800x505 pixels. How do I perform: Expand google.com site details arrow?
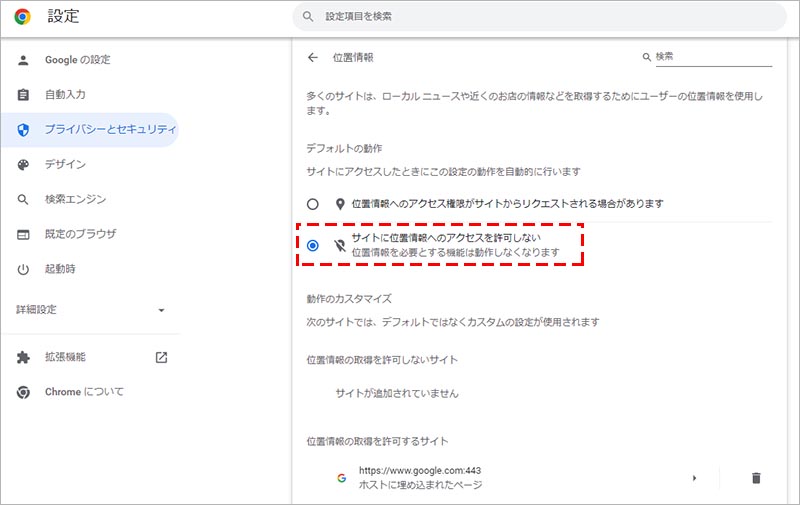[x=694, y=478]
